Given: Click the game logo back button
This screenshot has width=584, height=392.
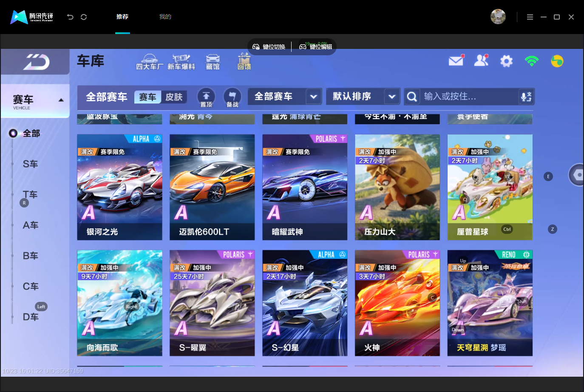Looking at the screenshot, I should pyautogui.click(x=36, y=62).
